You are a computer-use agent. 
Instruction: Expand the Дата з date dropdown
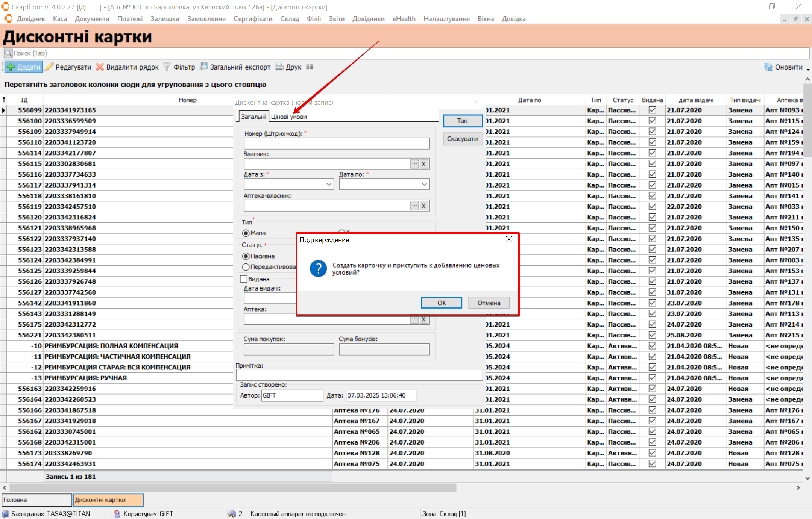pyautogui.click(x=329, y=185)
